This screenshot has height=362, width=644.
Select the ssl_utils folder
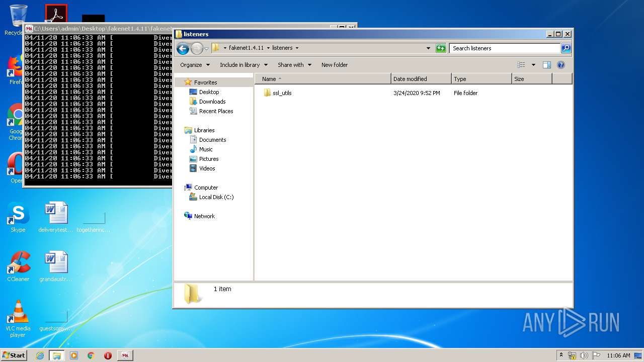(278, 93)
